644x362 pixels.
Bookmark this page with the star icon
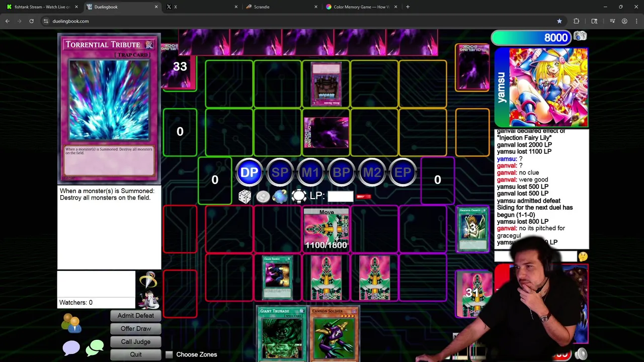(559, 21)
